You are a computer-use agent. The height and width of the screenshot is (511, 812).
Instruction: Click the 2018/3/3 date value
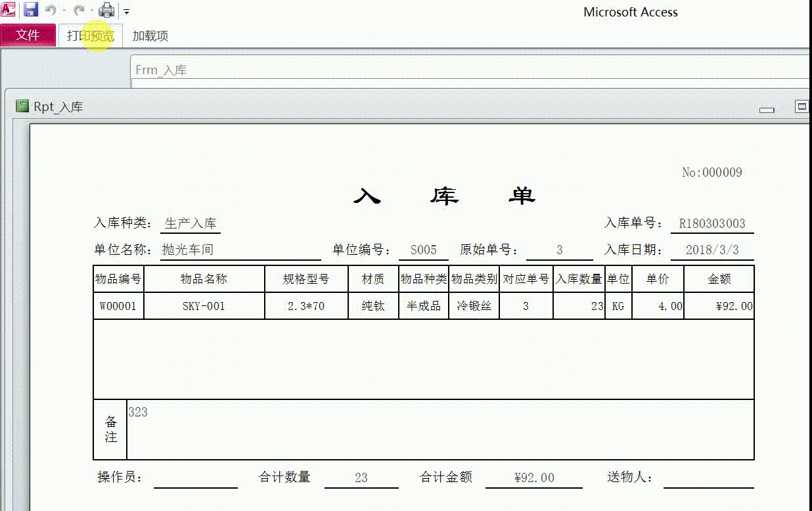click(712, 250)
